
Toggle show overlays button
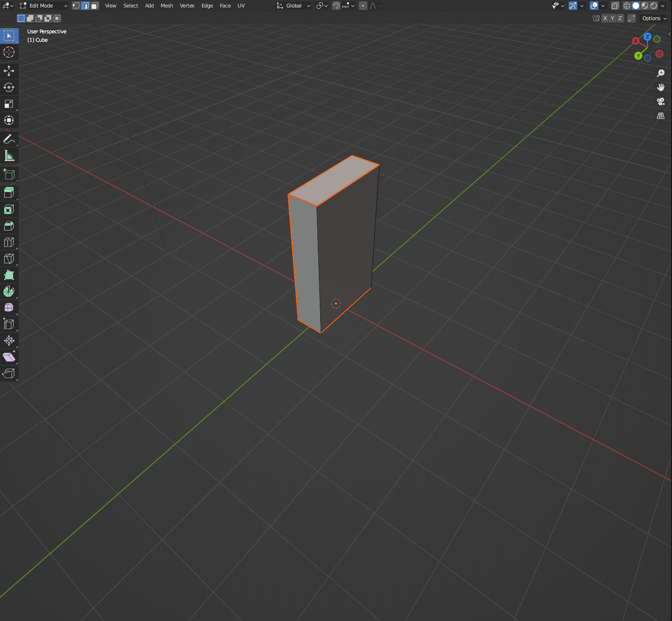594,6
